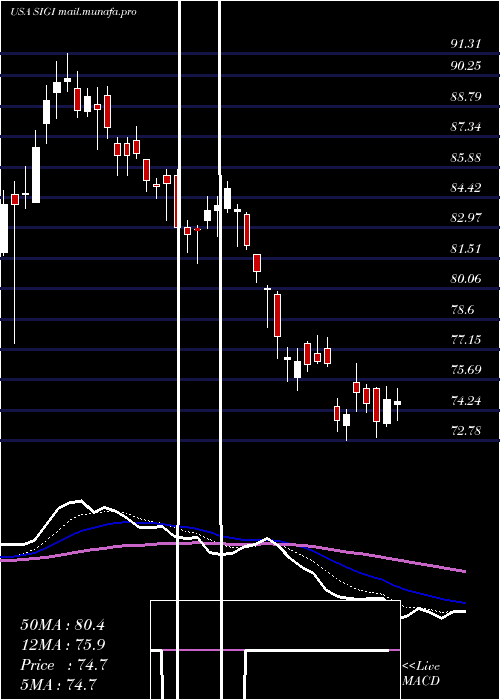The height and width of the screenshot is (700, 500).
Task: Click the 91.31 price level label
Action: click(x=466, y=44)
